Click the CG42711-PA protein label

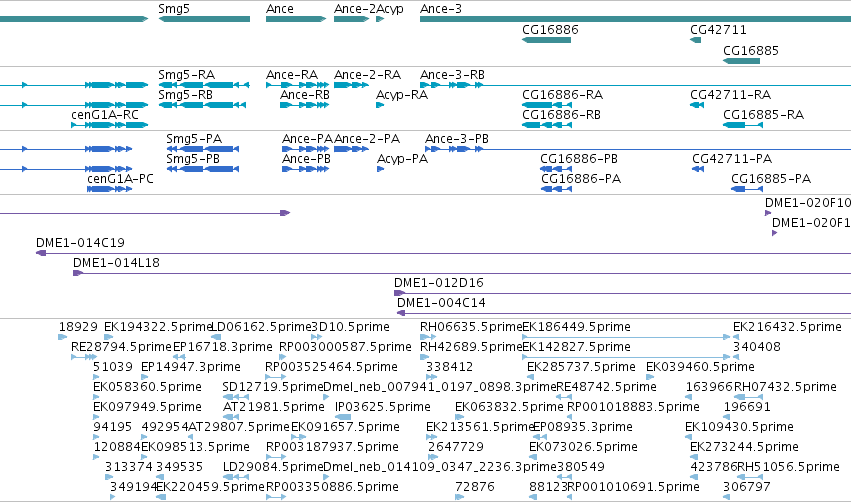point(732,158)
